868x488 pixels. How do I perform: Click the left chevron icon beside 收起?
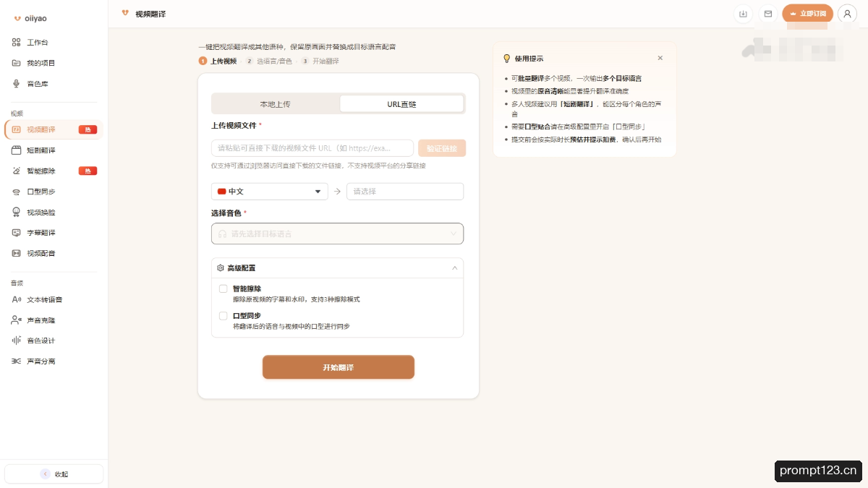(46, 474)
